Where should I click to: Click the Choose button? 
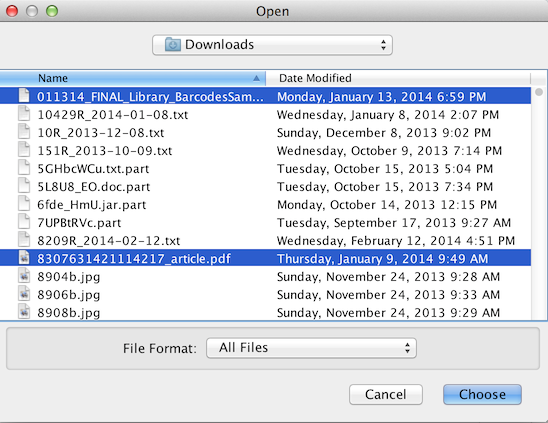click(x=482, y=394)
